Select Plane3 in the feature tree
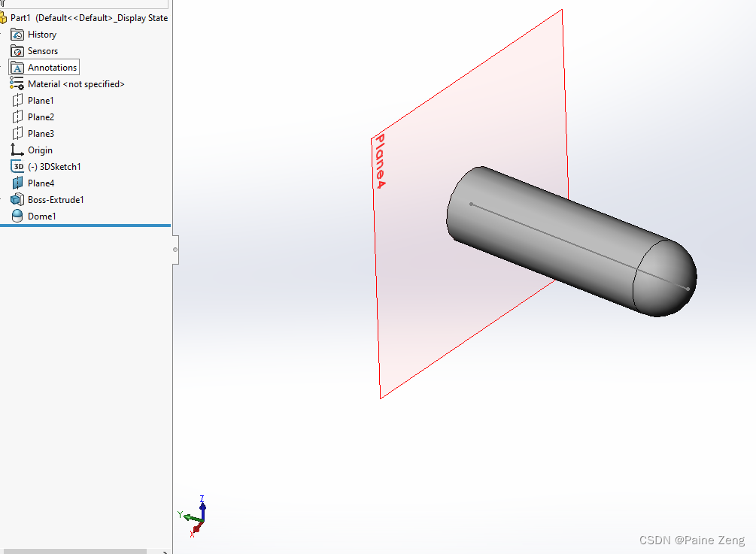Image resolution: width=756 pixels, height=554 pixels. coord(41,134)
